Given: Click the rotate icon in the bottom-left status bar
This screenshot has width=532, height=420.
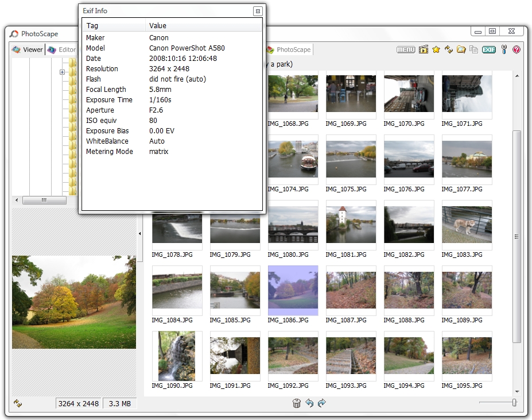Looking at the screenshot, I should (18, 403).
